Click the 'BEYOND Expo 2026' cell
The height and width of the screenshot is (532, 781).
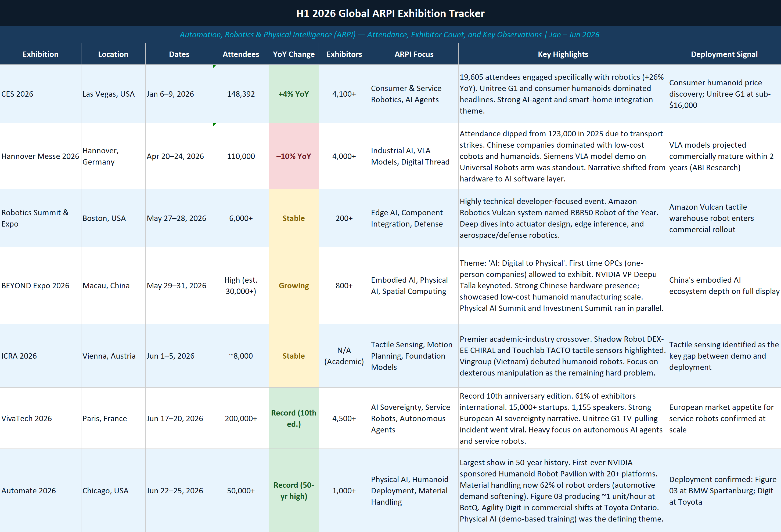click(41, 285)
